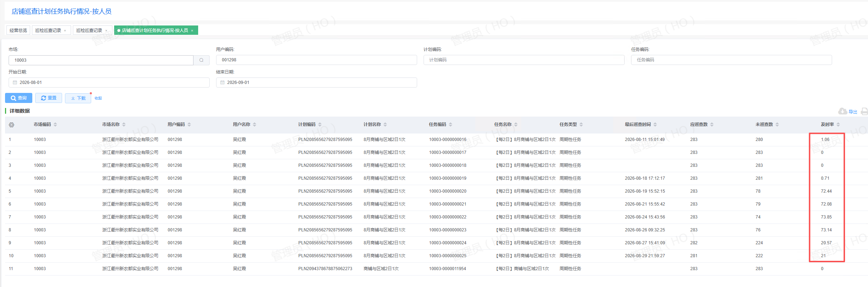Click the print icon beside export
868x287 pixels.
click(864, 112)
